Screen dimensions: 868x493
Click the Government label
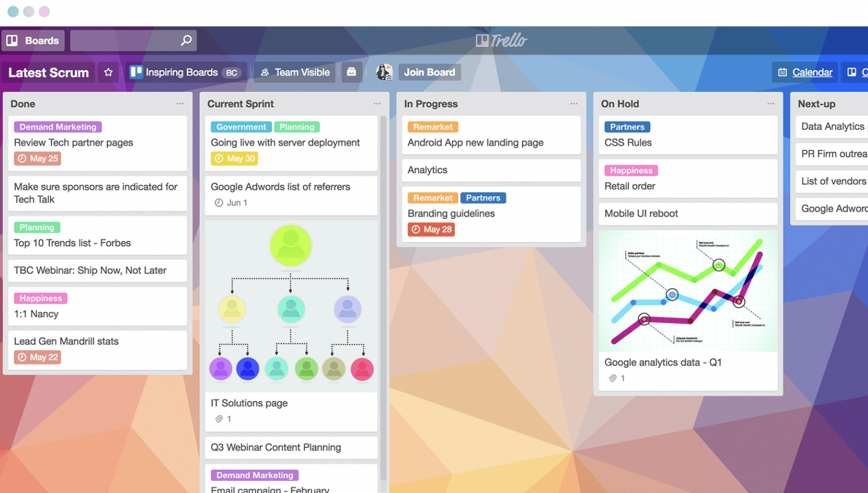coord(241,127)
